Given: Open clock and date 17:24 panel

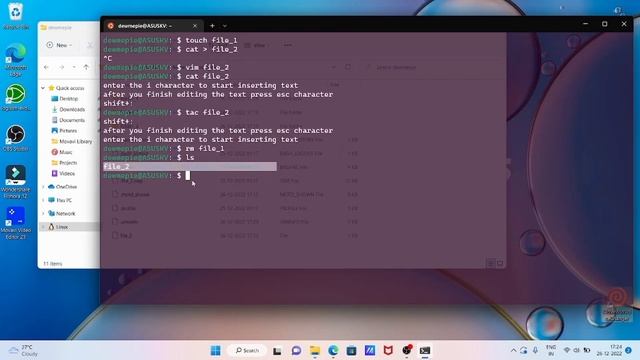Looking at the screenshot, I should 609,350.
